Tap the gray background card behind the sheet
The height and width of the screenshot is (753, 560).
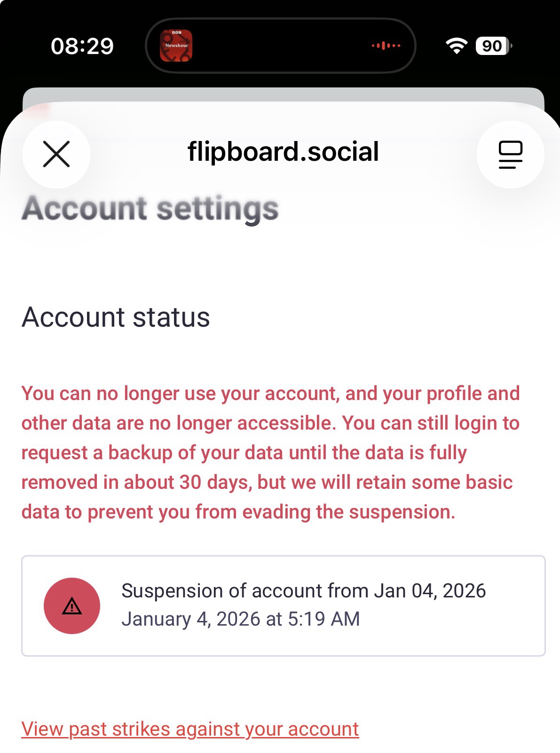282,94
